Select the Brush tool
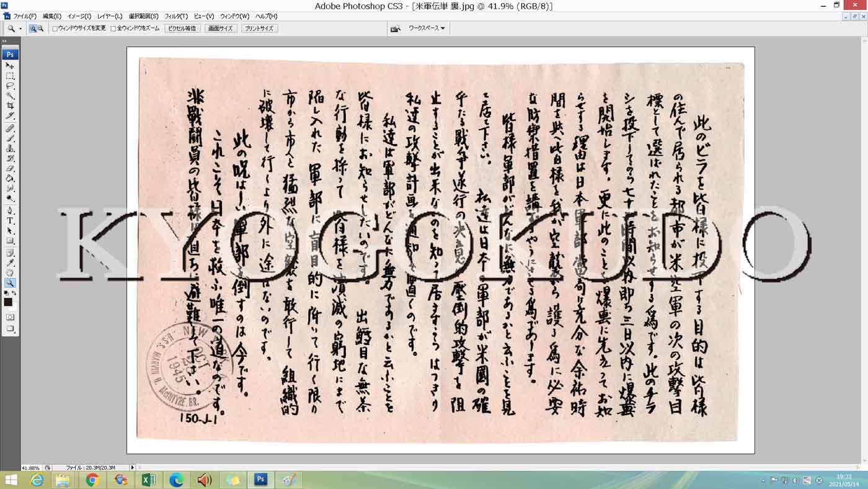The image size is (868, 489). [10, 138]
